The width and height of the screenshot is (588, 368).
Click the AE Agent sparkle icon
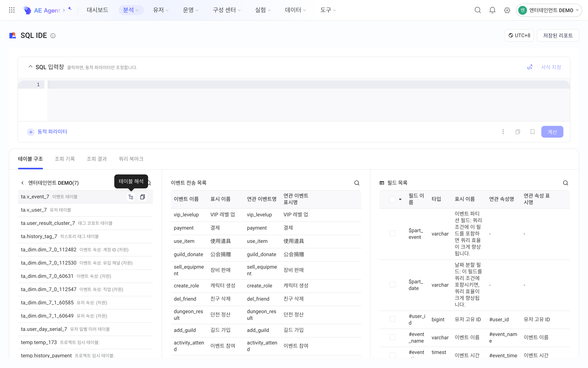click(70, 9)
